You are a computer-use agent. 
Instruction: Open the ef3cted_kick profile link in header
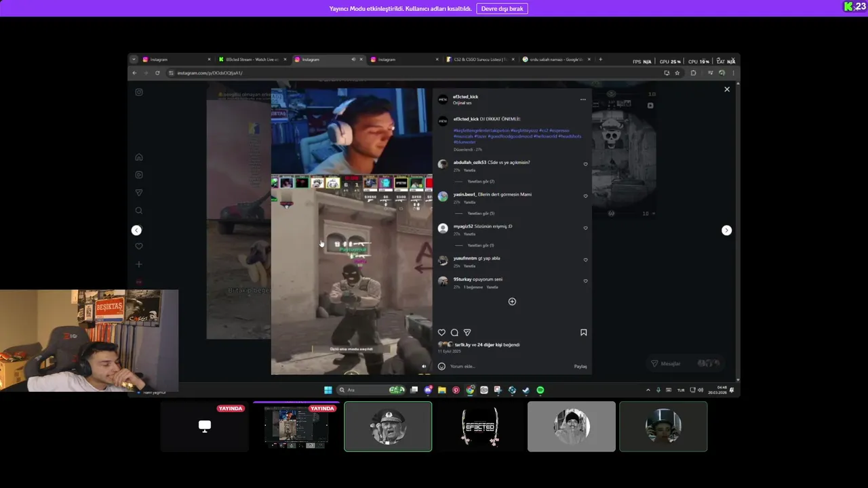coord(465,97)
